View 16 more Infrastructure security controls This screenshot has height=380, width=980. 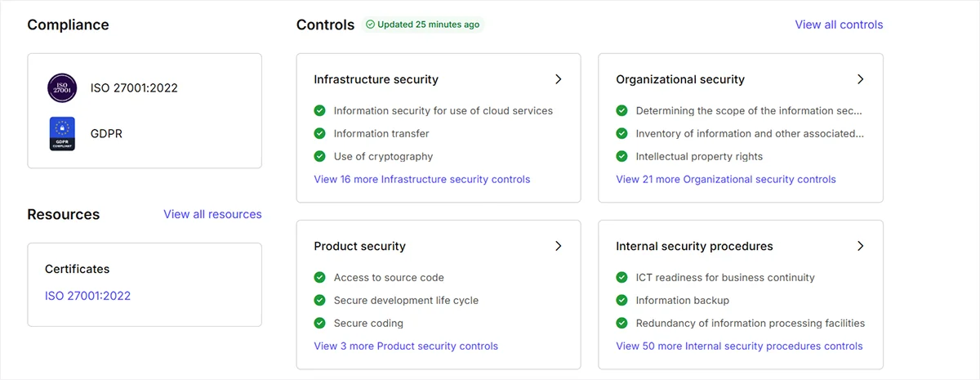click(x=421, y=179)
